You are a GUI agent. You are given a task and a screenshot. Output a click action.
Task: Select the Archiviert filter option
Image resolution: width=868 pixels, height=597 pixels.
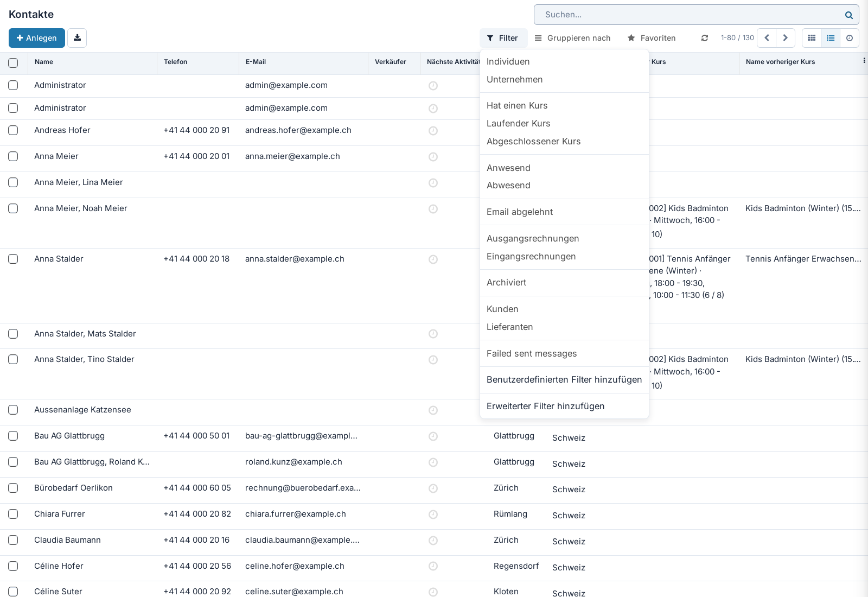pos(564,283)
